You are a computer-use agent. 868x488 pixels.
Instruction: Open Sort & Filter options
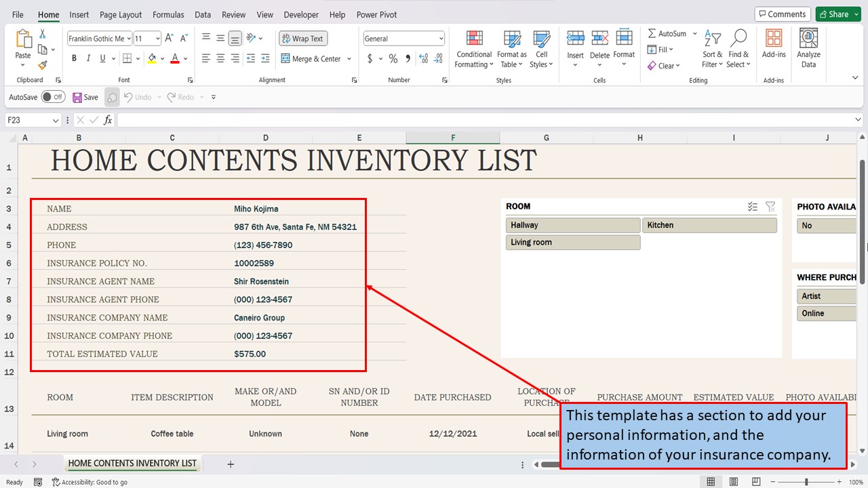click(711, 49)
